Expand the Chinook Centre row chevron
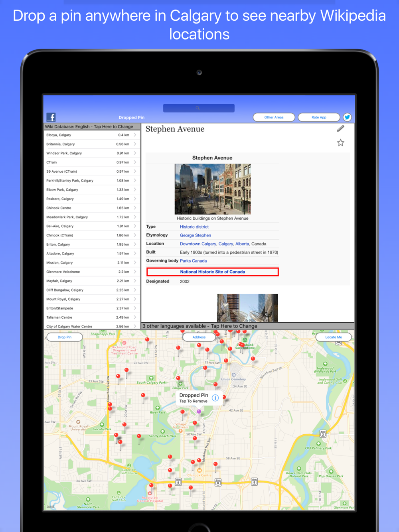399x532 pixels. click(x=135, y=208)
